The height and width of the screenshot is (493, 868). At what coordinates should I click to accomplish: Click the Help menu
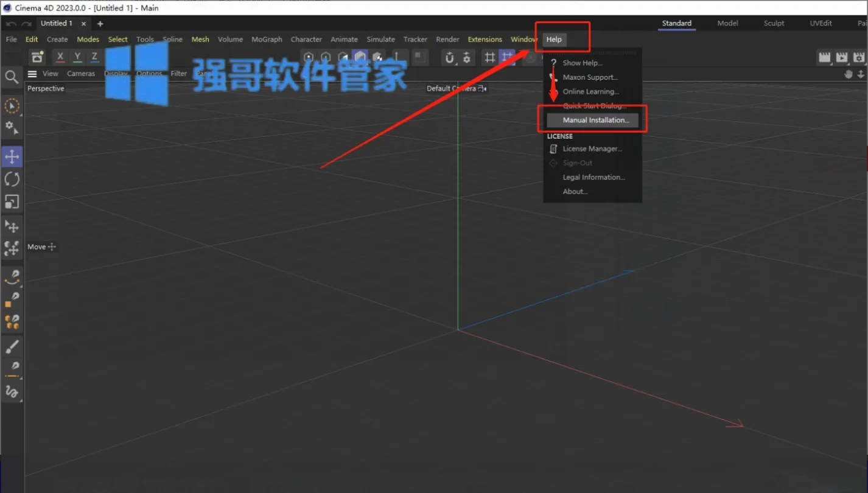pyautogui.click(x=554, y=40)
